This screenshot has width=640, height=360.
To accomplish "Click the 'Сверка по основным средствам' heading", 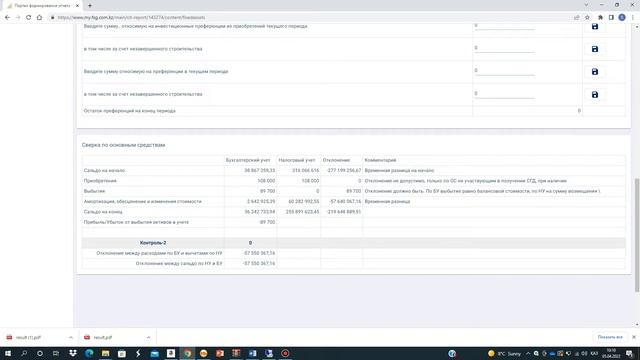I will 123,145.
